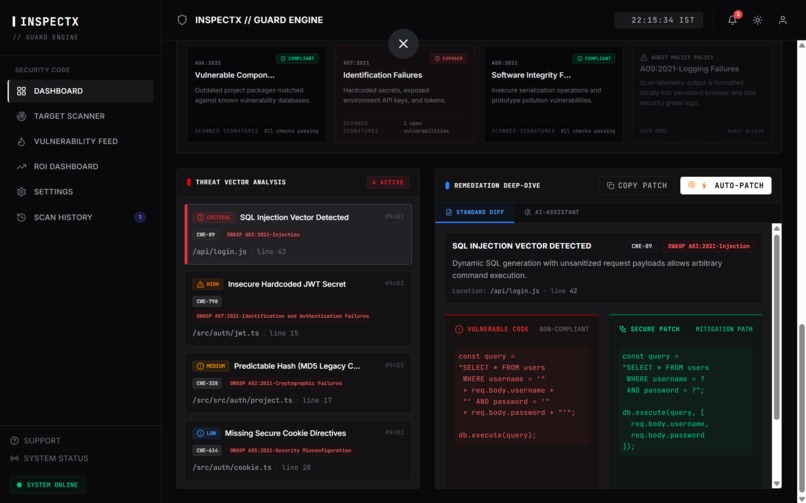Viewport: 806px width, 503px height.
Task: Click the CWE-328 tag
Action: click(207, 383)
